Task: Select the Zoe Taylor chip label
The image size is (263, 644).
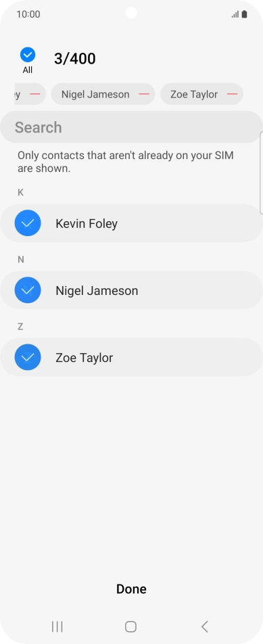Action: 194,95
